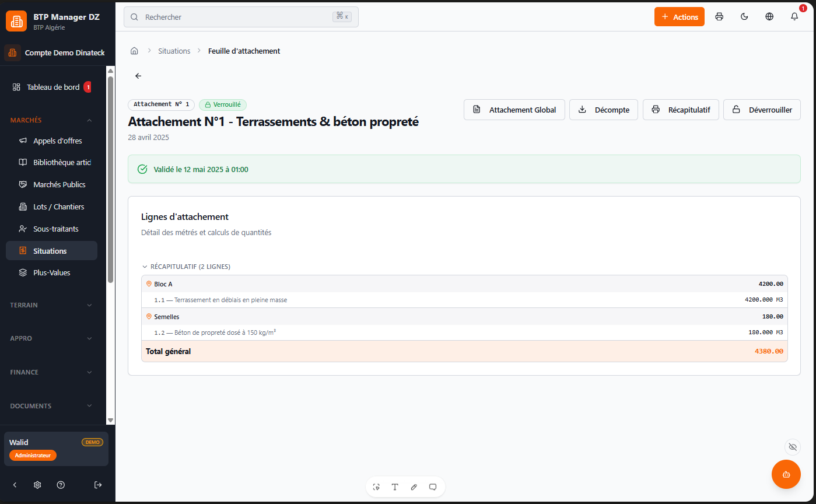Go to home via breadcrumb house icon
This screenshot has width=816, height=504.
(x=134, y=51)
